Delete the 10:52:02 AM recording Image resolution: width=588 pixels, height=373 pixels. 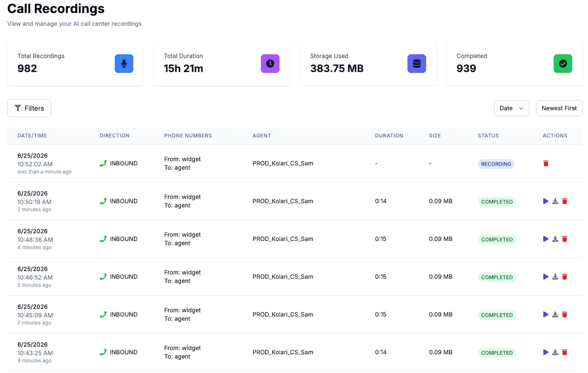(x=546, y=163)
